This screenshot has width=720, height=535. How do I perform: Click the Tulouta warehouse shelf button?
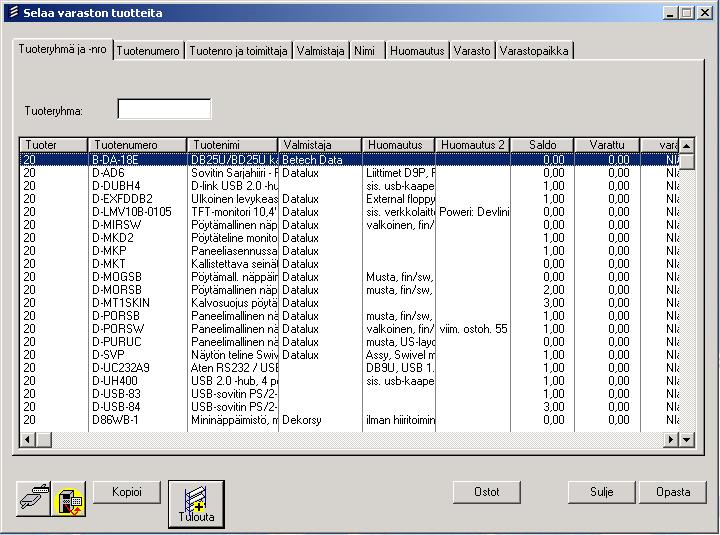pos(197,504)
